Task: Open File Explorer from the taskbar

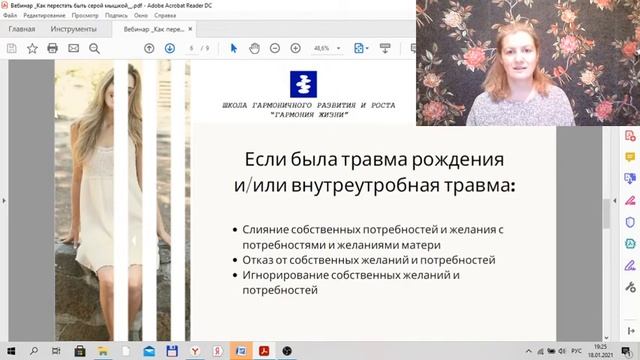Action: pyautogui.click(x=103, y=351)
